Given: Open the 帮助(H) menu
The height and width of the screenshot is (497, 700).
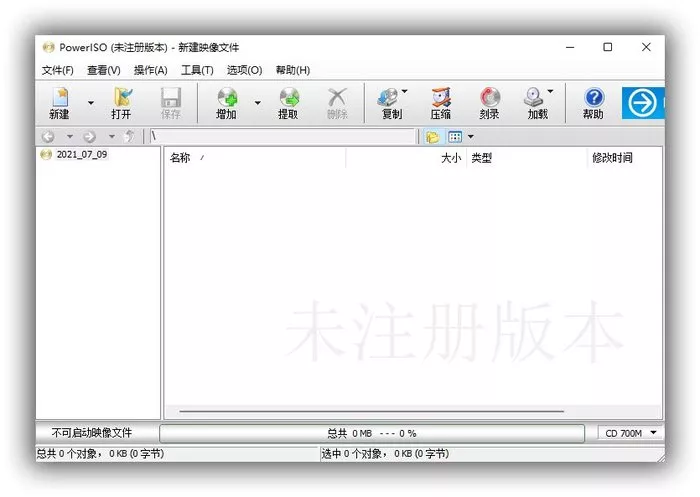Looking at the screenshot, I should 293,70.
